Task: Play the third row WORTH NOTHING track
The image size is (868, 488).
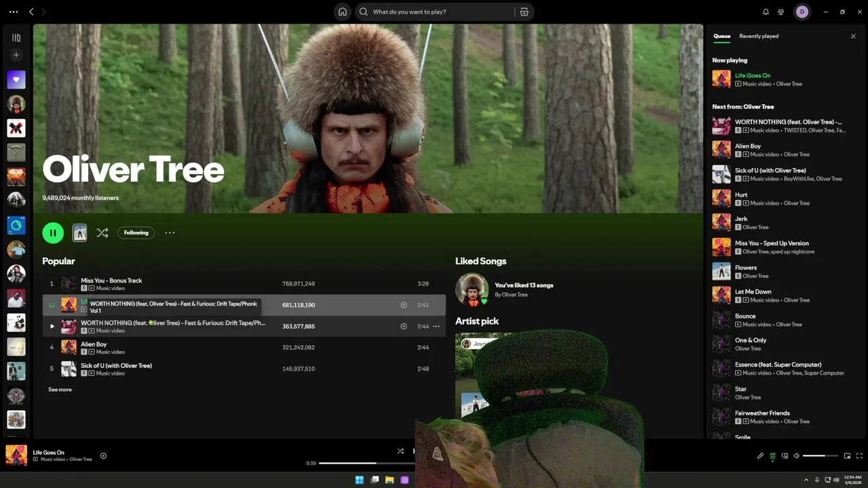Action: pos(52,326)
